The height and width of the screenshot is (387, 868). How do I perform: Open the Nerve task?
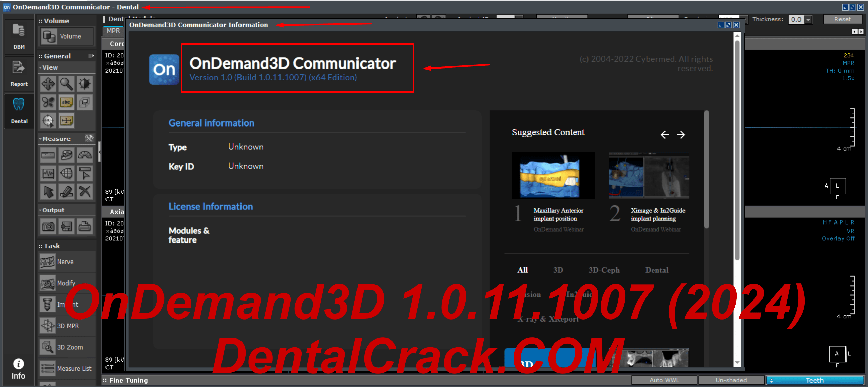coord(67,262)
